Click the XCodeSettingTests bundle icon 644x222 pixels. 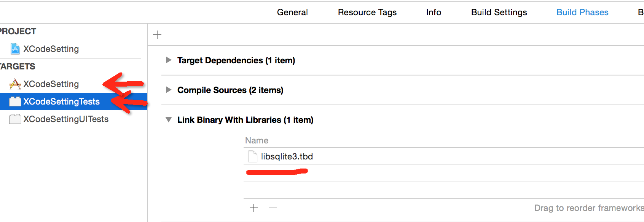[x=15, y=101]
